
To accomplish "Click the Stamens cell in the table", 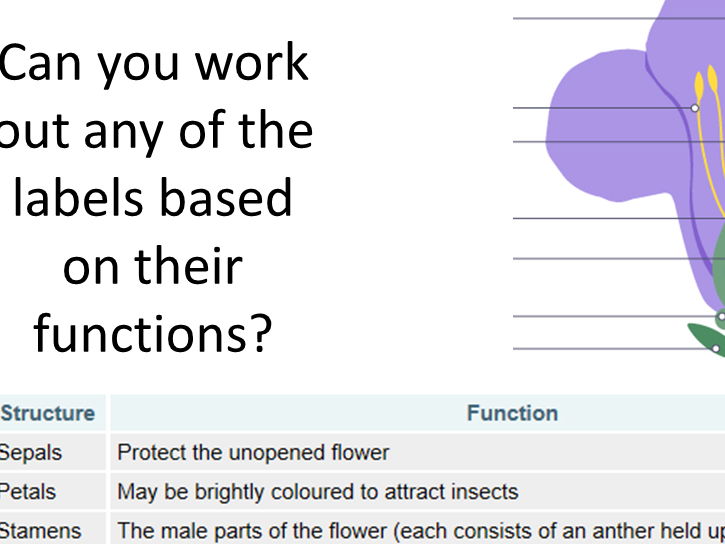I will click(41, 531).
